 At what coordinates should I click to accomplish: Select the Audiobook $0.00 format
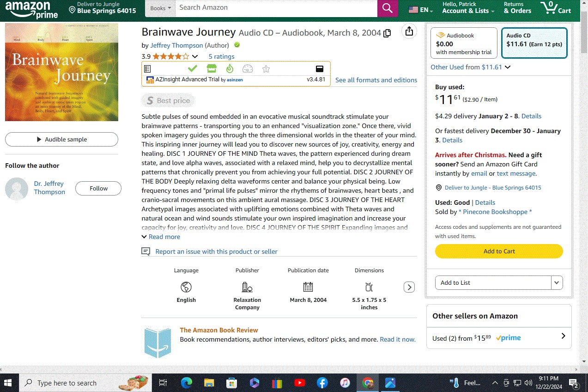(x=464, y=43)
